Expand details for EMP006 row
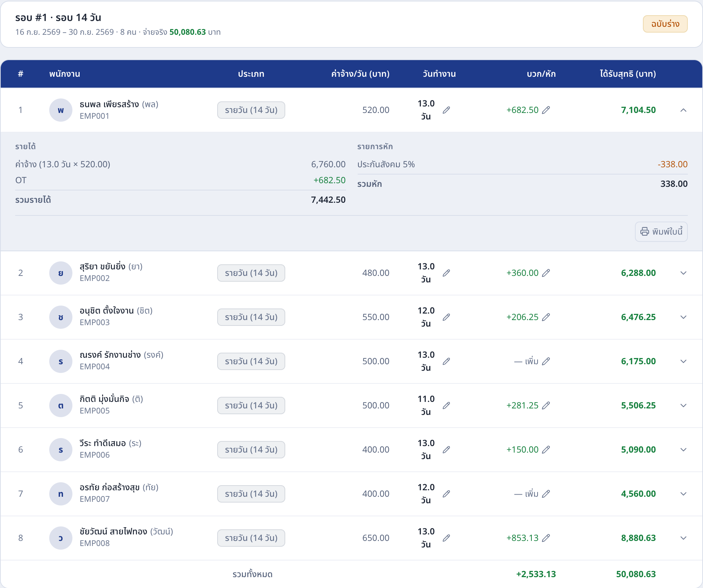Screen dimensions: 703x588 tap(683, 450)
